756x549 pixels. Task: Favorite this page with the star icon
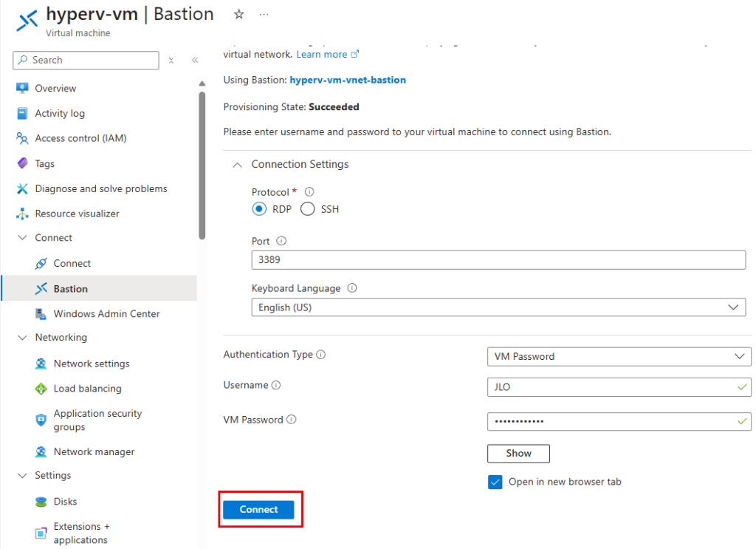pos(238,15)
